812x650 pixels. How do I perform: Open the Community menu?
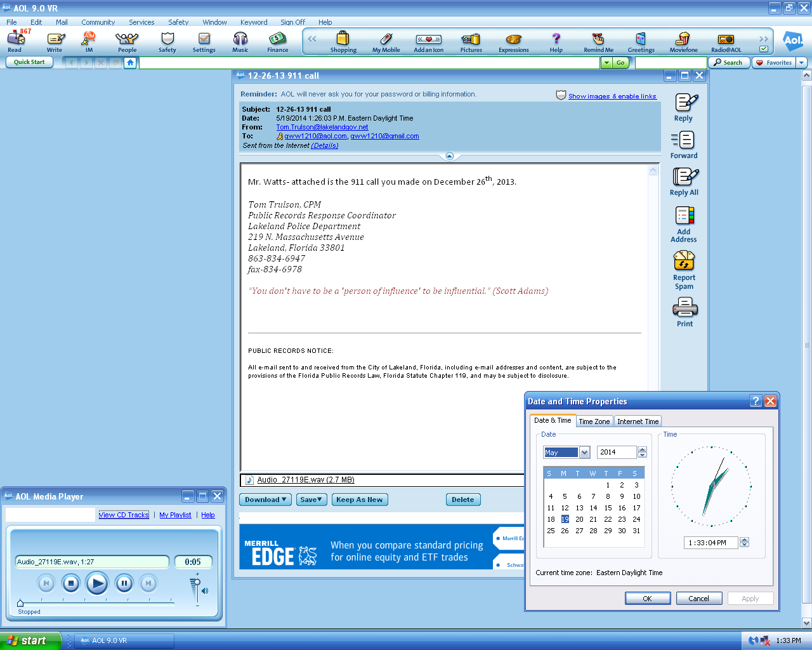[98, 22]
